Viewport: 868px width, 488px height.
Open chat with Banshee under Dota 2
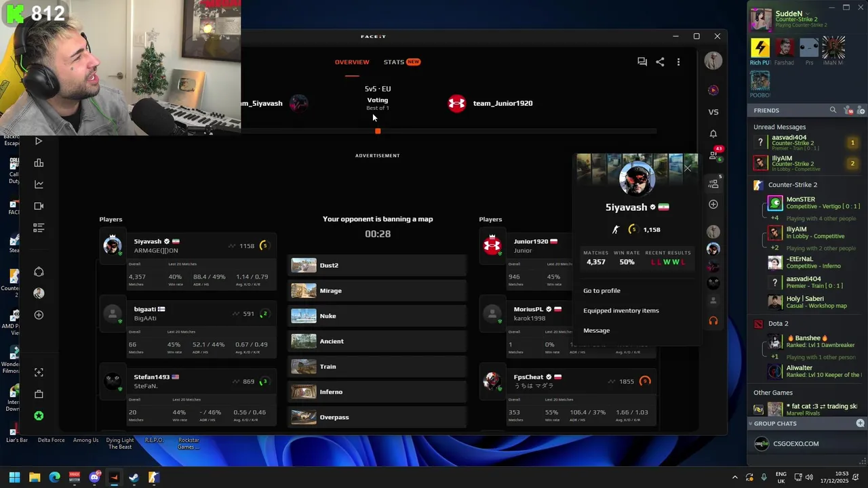(x=814, y=341)
